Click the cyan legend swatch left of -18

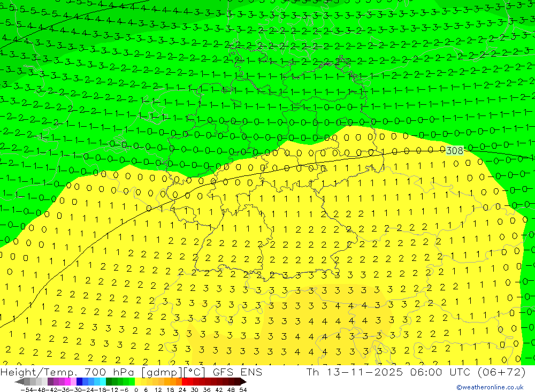103,381
